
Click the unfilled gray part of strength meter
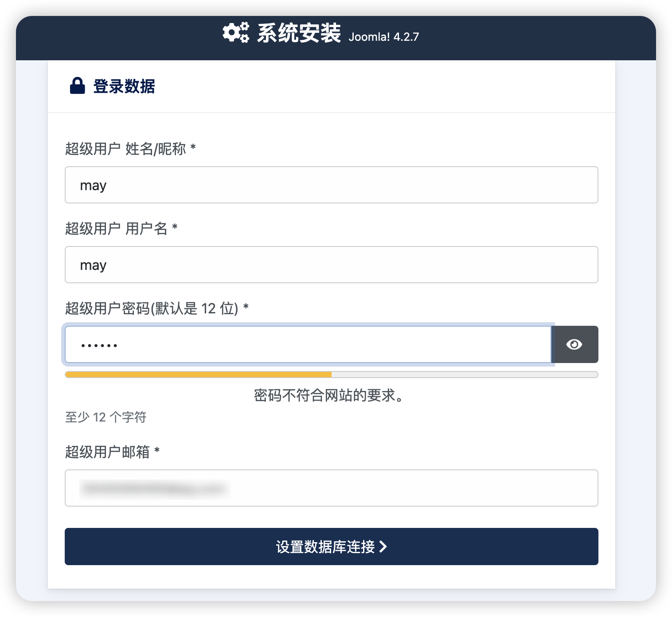tap(465, 375)
